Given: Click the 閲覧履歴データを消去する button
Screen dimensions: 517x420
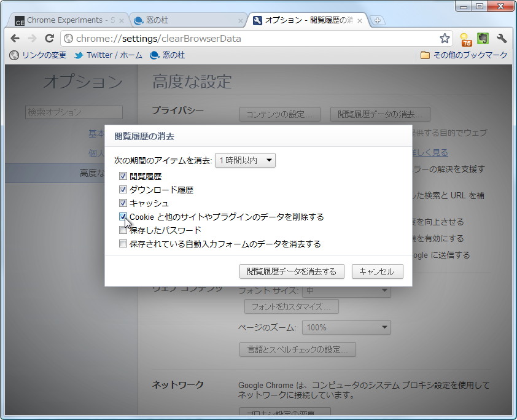Looking at the screenshot, I should click(292, 271).
